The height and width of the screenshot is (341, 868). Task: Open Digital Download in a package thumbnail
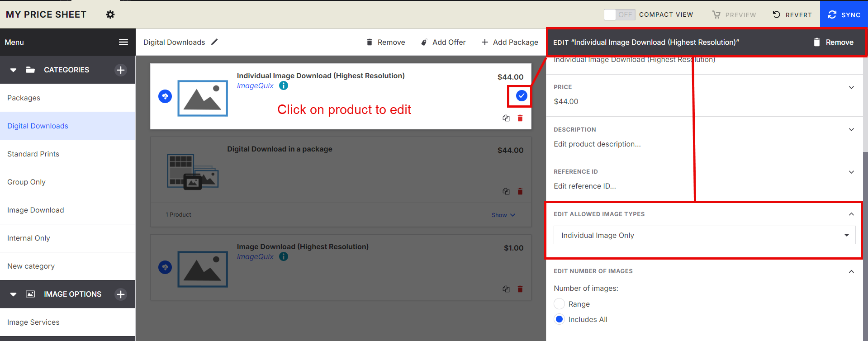click(x=193, y=171)
